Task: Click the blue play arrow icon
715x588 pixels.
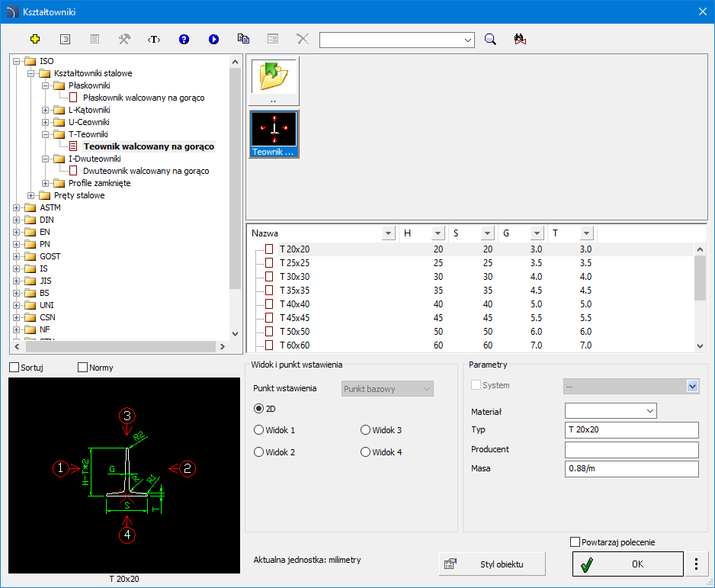Action: pyautogui.click(x=213, y=39)
